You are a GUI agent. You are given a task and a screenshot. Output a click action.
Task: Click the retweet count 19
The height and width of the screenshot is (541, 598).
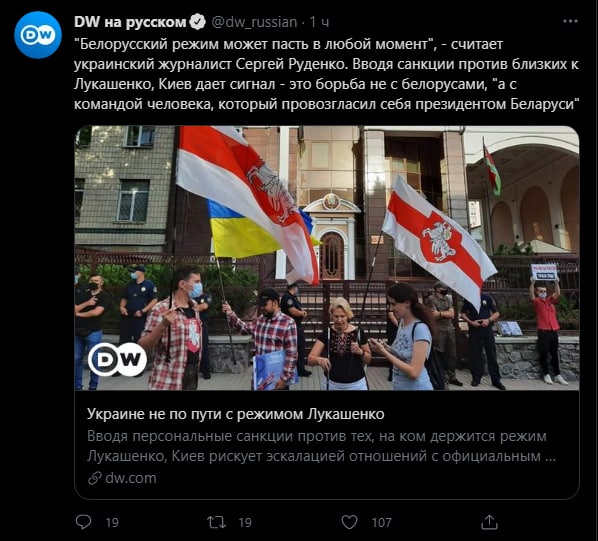(245, 522)
